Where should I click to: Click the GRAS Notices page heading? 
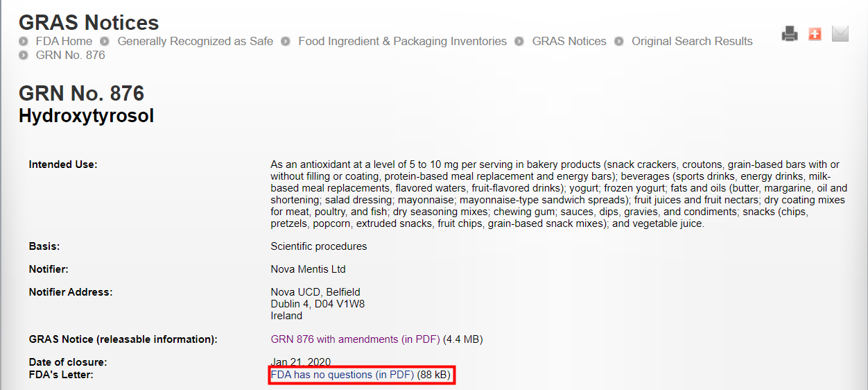pos(89,22)
